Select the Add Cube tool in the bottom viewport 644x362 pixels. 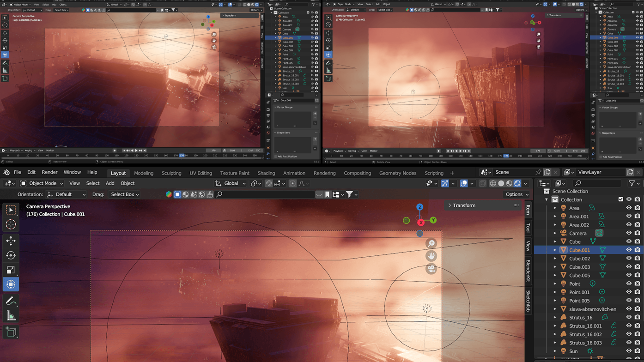coord(11,332)
